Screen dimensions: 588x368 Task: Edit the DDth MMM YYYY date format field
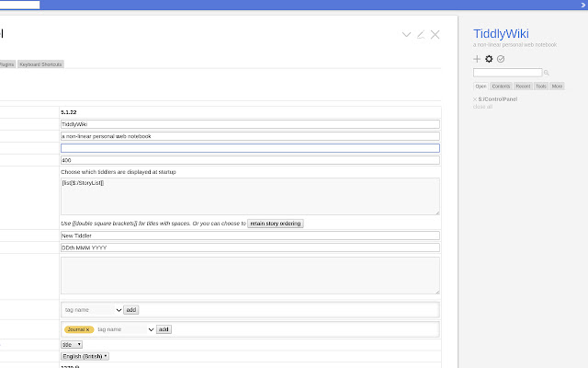tap(250, 247)
